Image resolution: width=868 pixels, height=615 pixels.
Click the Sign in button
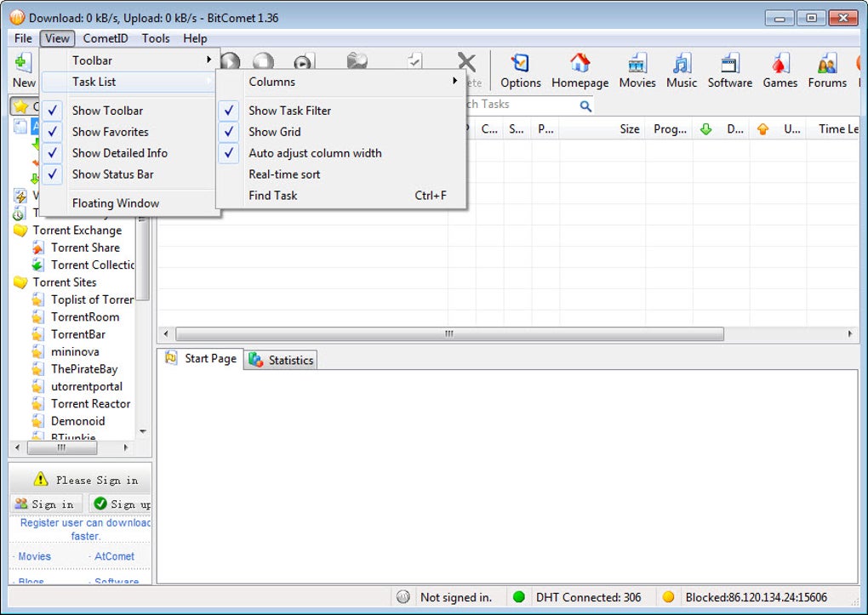pyautogui.click(x=47, y=504)
